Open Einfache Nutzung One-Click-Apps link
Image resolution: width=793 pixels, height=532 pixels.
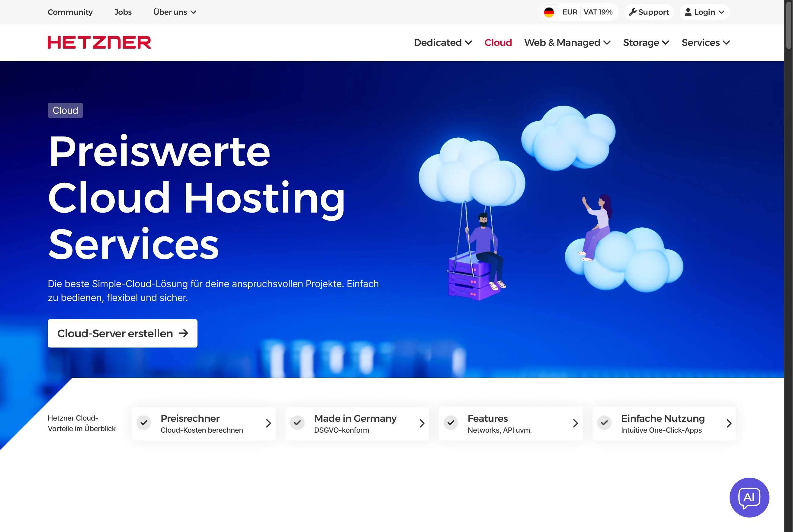(664, 423)
